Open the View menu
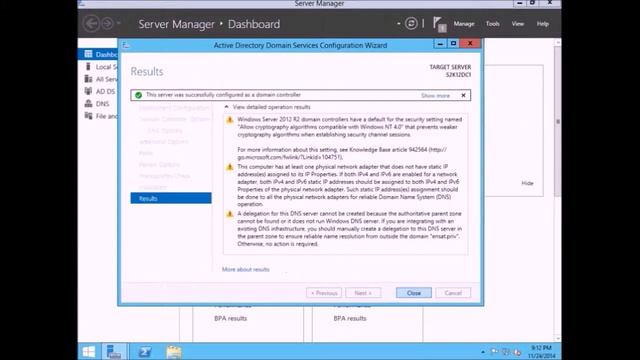Viewport: 640px width, 360px height. [518, 24]
